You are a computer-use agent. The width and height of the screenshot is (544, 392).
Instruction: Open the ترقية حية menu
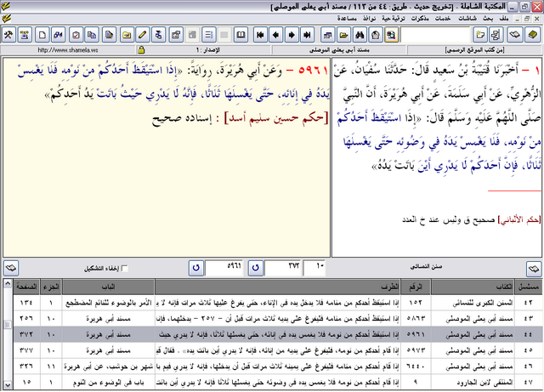394,19
